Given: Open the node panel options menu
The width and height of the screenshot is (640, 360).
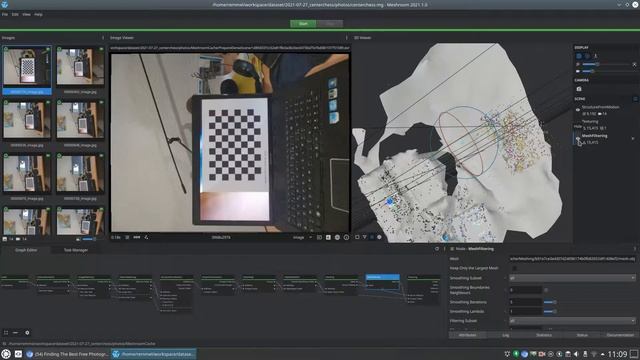Looking at the screenshot, I should pos(635,249).
